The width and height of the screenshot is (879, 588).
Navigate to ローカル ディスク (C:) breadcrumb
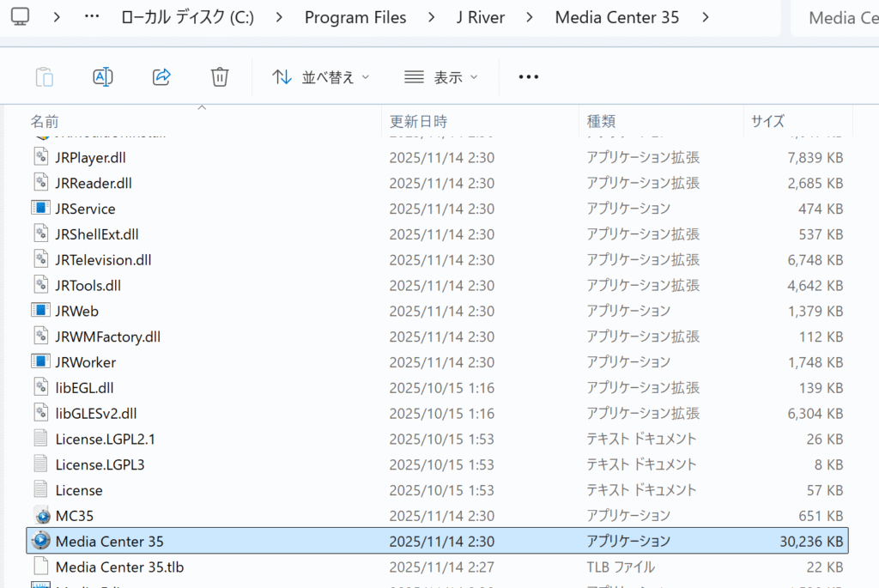click(188, 17)
